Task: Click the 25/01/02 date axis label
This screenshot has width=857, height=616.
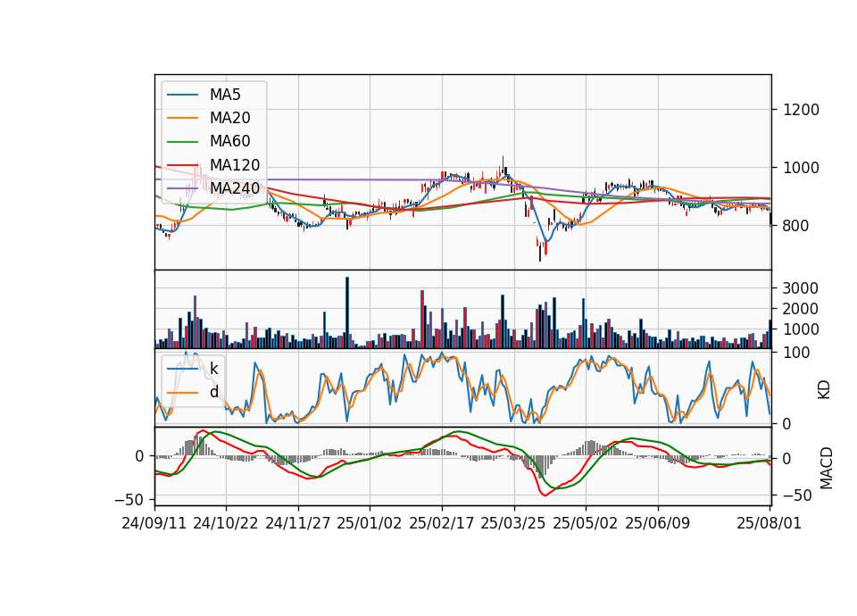Action: 370,523
